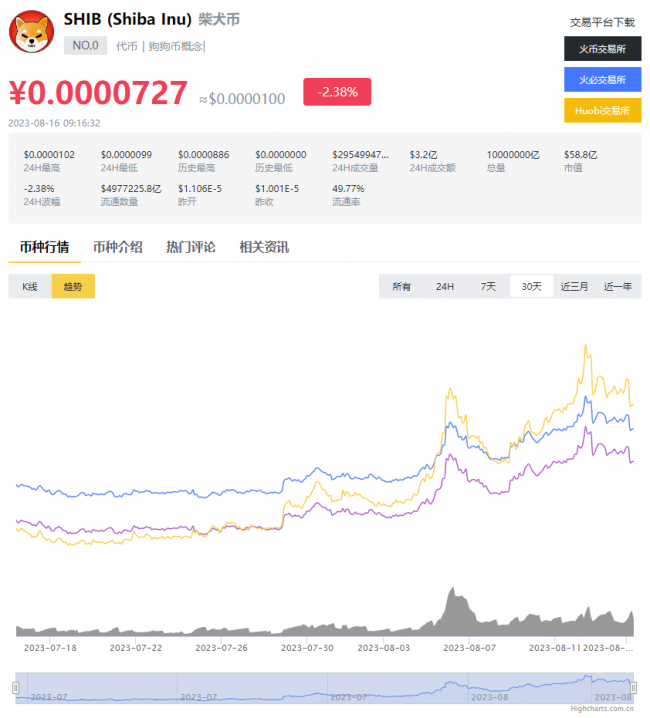
Task: Select the 近三月 time range
Action: 574,287
